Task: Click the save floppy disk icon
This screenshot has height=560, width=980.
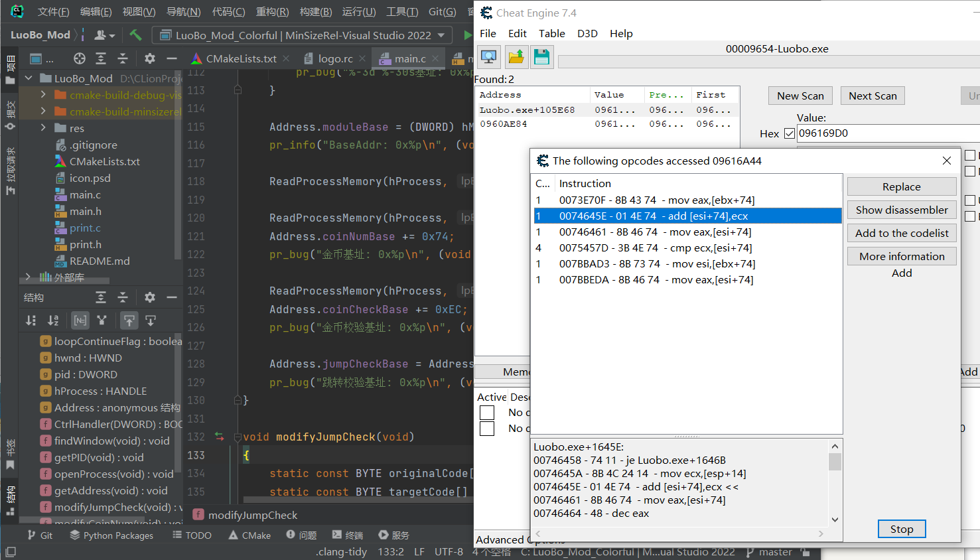Action: click(541, 57)
